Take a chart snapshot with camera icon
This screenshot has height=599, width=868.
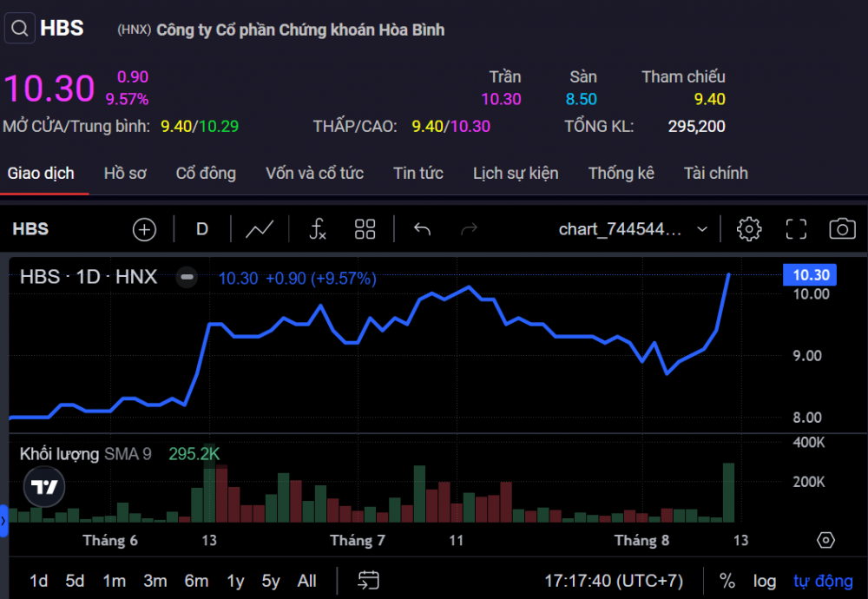click(x=842, y=229)
